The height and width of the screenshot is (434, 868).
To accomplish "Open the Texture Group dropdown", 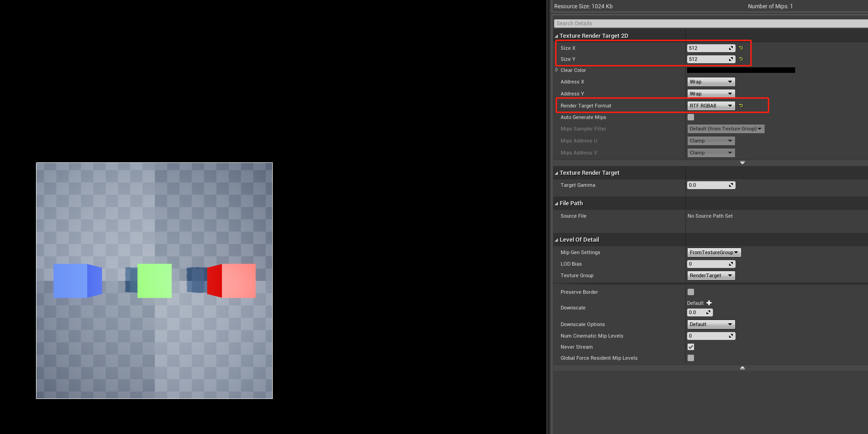I will 711,275.
